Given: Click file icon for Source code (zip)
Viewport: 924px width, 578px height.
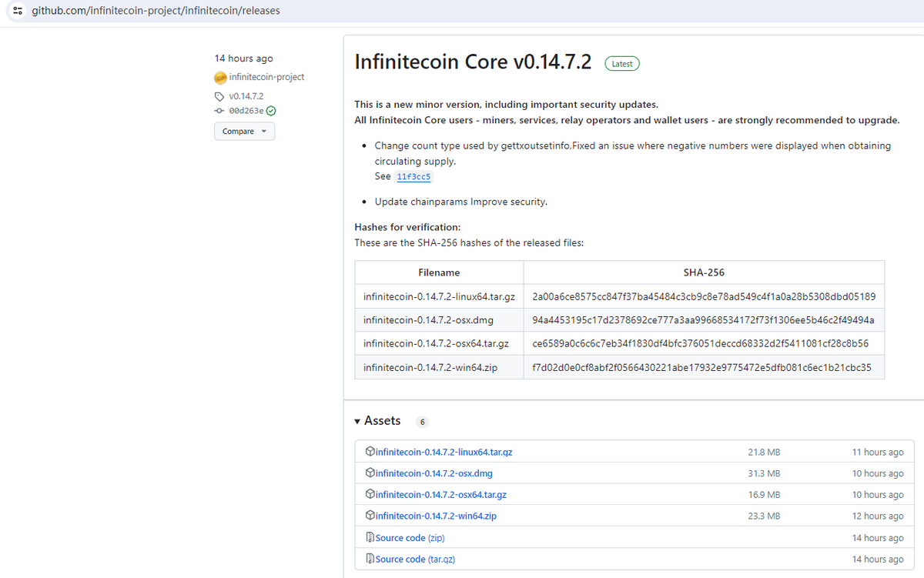Looking at the screenshot, I should click(370, 537).
